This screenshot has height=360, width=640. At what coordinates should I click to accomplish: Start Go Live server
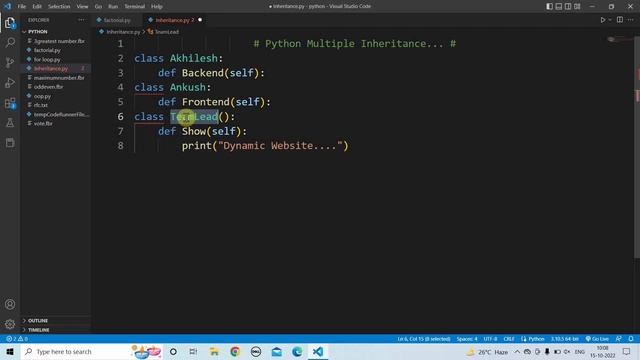tap(597, 339)
